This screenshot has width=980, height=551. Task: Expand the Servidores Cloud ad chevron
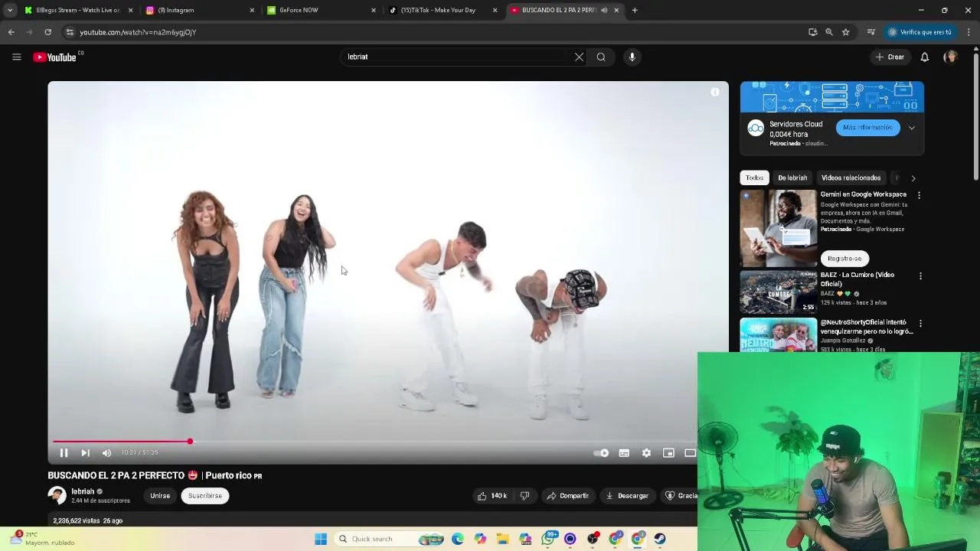tap(912, 128)
